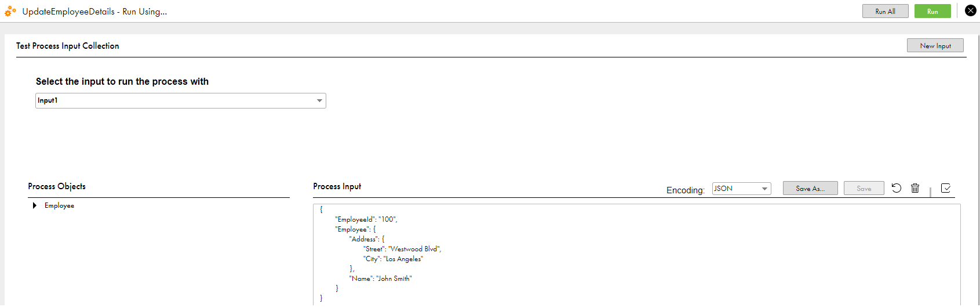Click the "Address": { line
Image resolution: width=980 pixels, height=307 pixels.
(367, 239)
